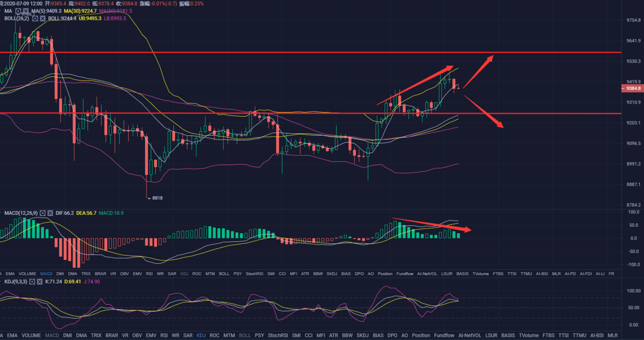Open the AI-FDI indicator tab

pyautogui.click(x=586, y=274)
